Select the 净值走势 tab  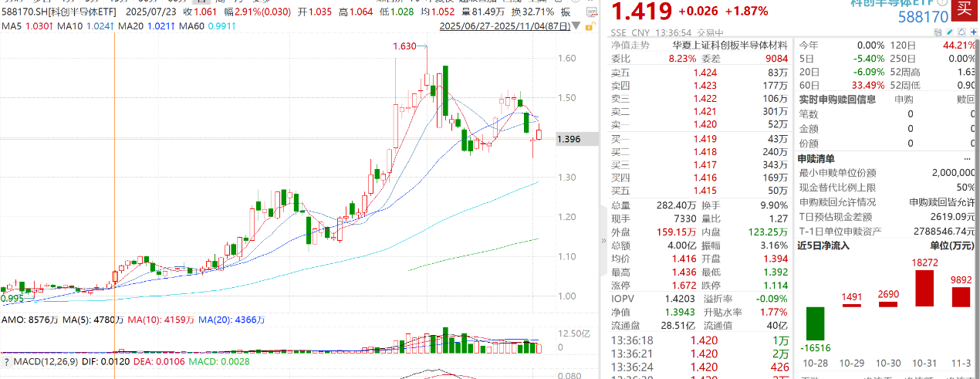tap(630, 45)
